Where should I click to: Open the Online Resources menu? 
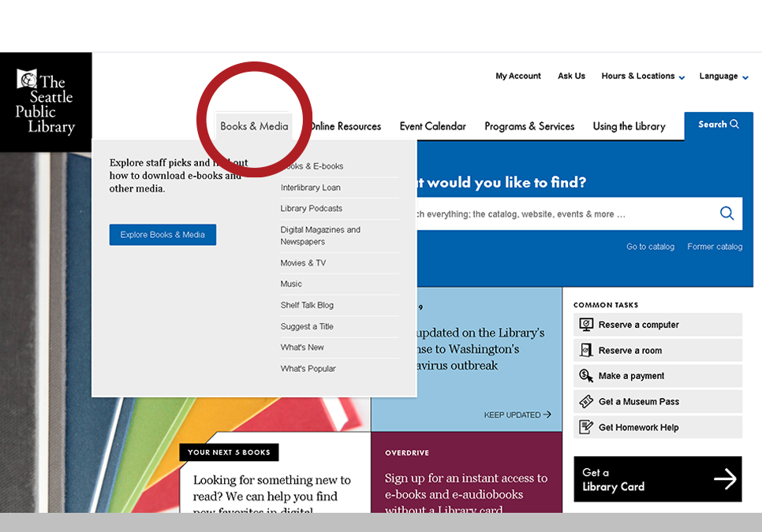pos(345,126)
